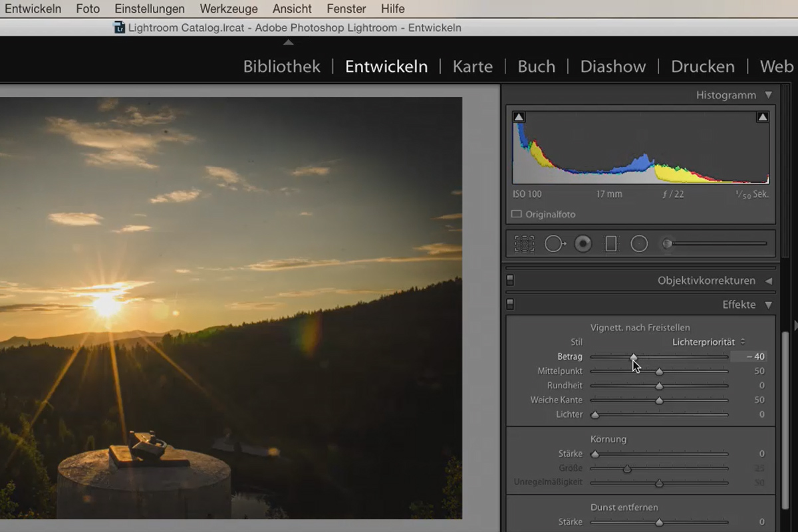Click the Mittelpunkt slider handle
This screenshot has width=798, height=532.
pos(659,372)
